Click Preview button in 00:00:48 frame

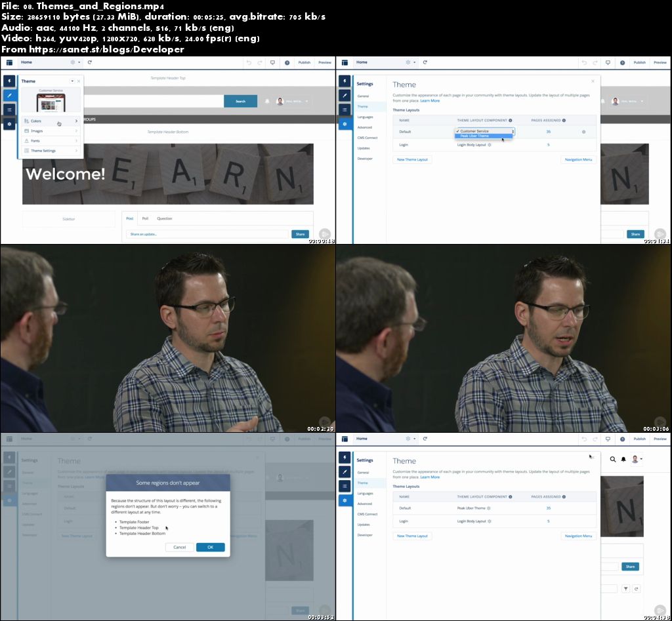pyautogui.click(x=324, y=62)
